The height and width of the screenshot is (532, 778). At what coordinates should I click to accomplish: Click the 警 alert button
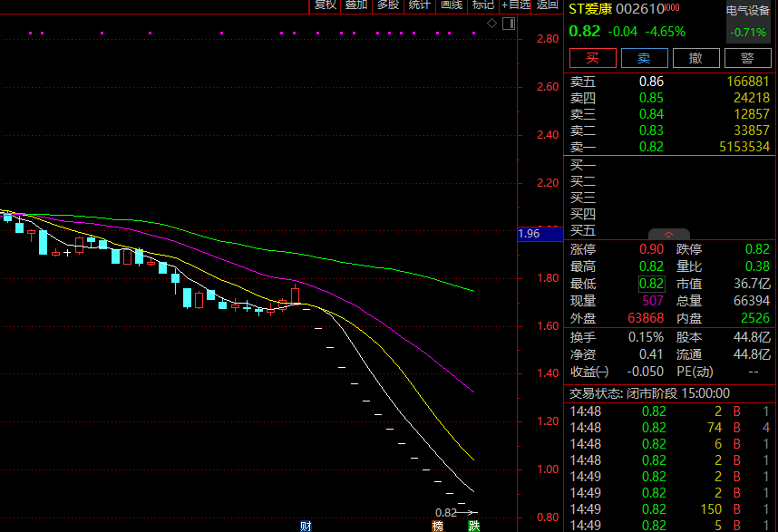pos(747,58)
